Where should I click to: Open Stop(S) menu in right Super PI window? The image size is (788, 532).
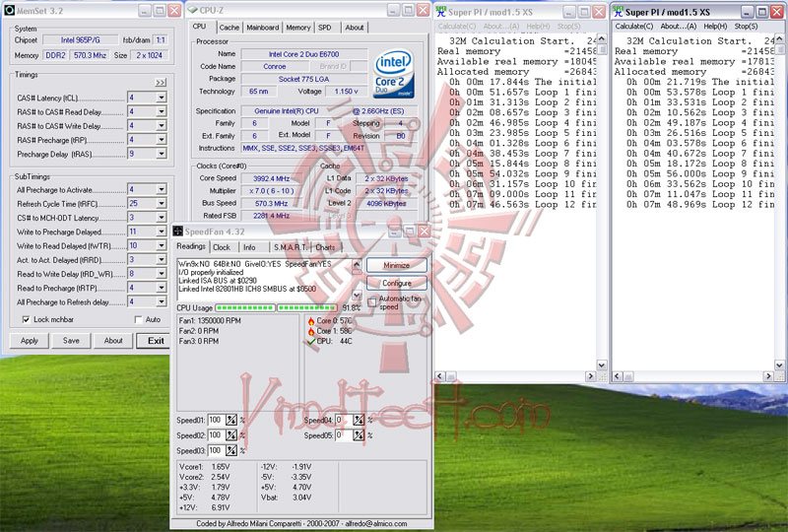[x=746, y=27]
